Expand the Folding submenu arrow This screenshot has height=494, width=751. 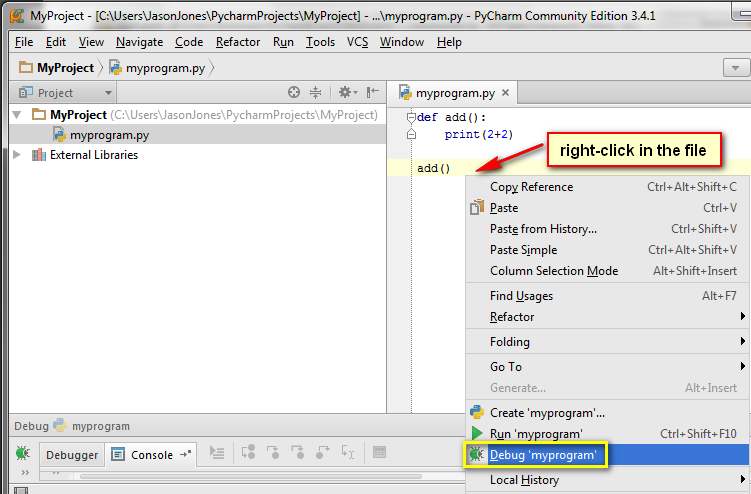pos(742,341)
